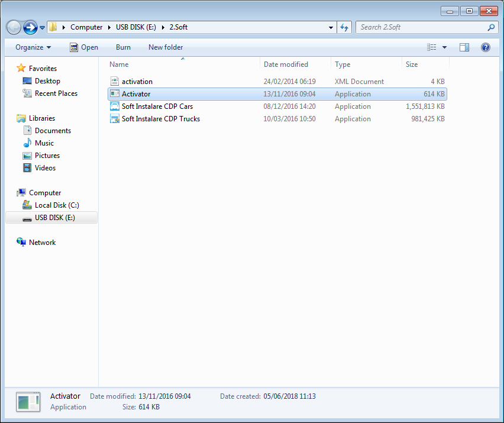Go back with the Back arrow button

coord(14,28)
